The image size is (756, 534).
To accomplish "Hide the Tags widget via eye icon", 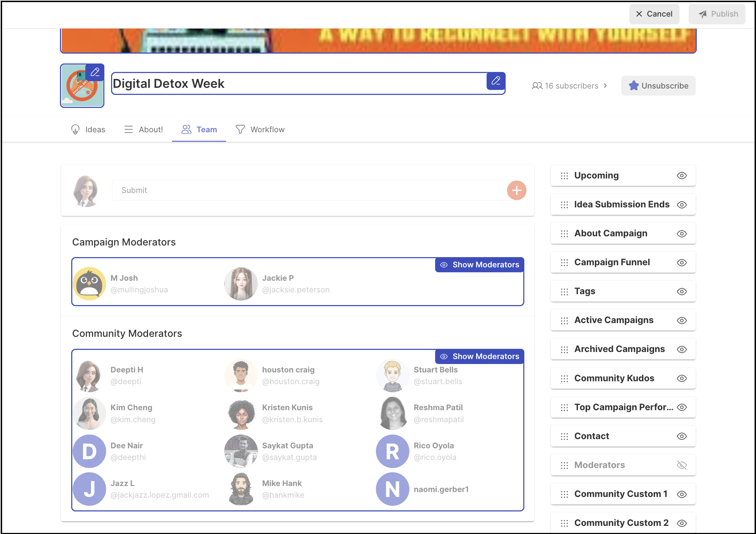I will [x=682, y=292].
